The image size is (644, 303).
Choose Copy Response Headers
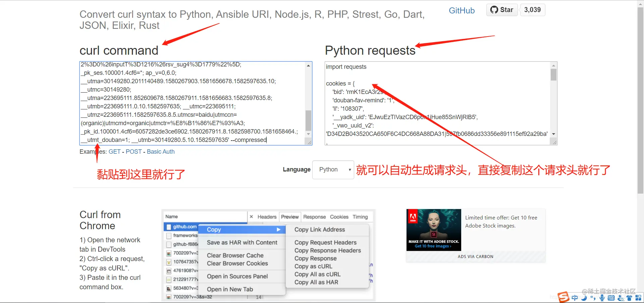(327, 250)
